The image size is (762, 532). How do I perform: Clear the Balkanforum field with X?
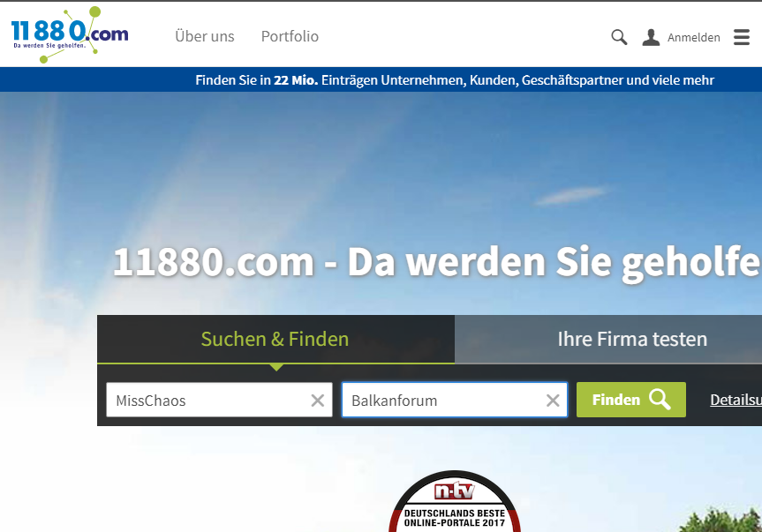click(553, 401)
